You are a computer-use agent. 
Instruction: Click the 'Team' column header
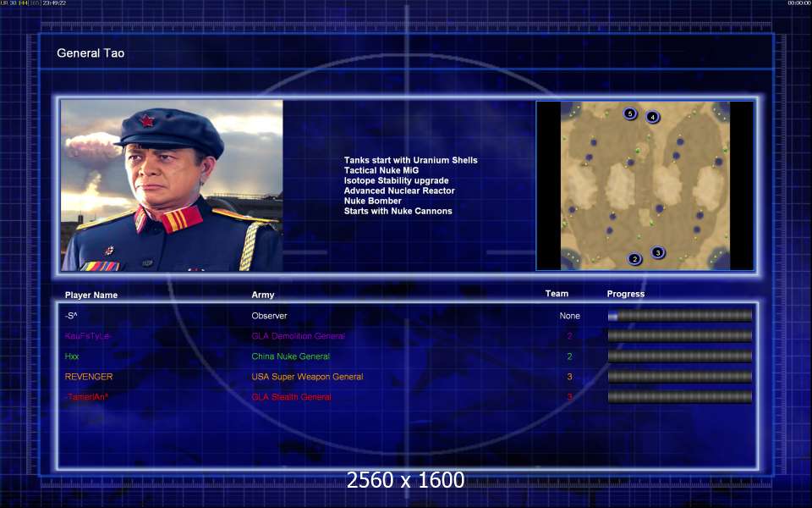(557, 294)
